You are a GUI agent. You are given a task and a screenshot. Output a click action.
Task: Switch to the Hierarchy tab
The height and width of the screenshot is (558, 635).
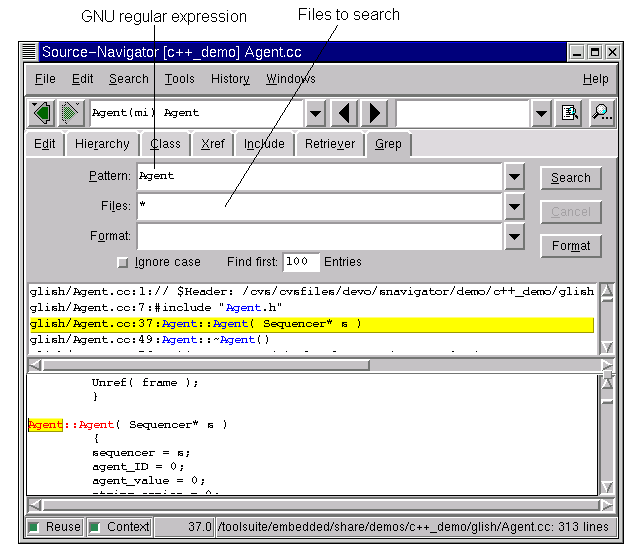pos(102,144)
